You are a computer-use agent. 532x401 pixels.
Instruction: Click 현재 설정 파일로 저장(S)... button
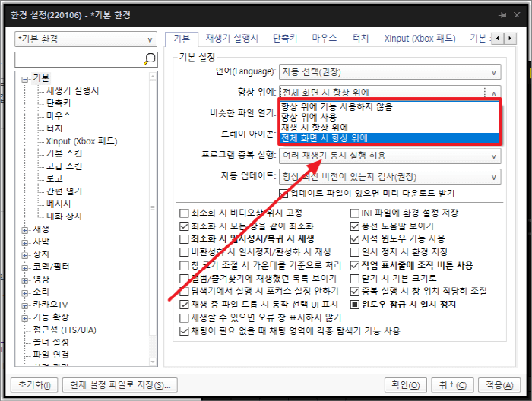120,385
